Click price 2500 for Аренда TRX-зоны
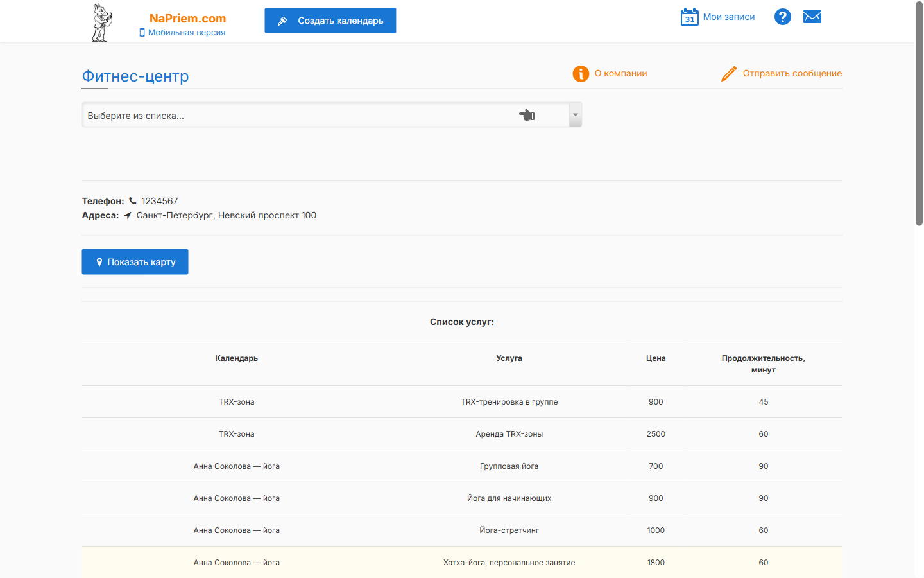 pyautogui.click(x=656, y=434)
